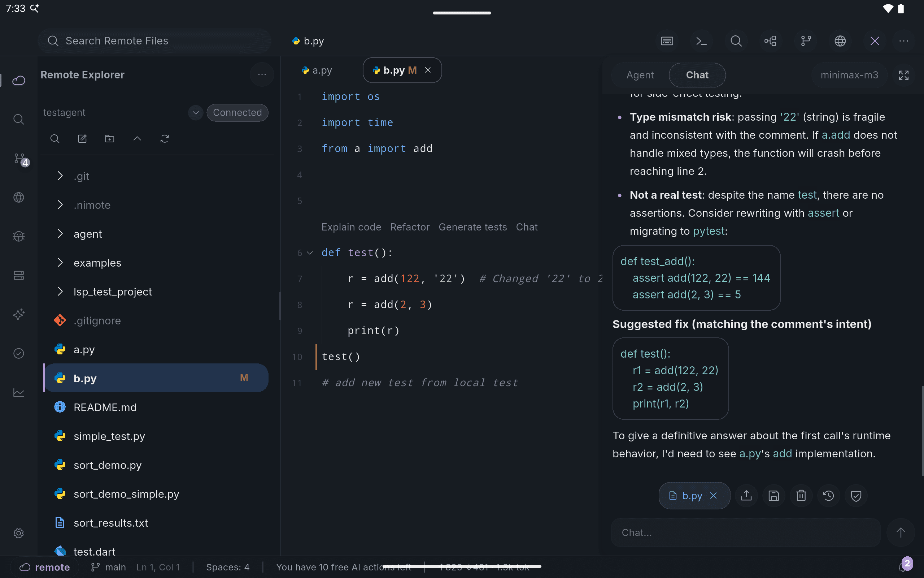Click the Connected status button
The image size is (924, 578).
tap(237, 113)
